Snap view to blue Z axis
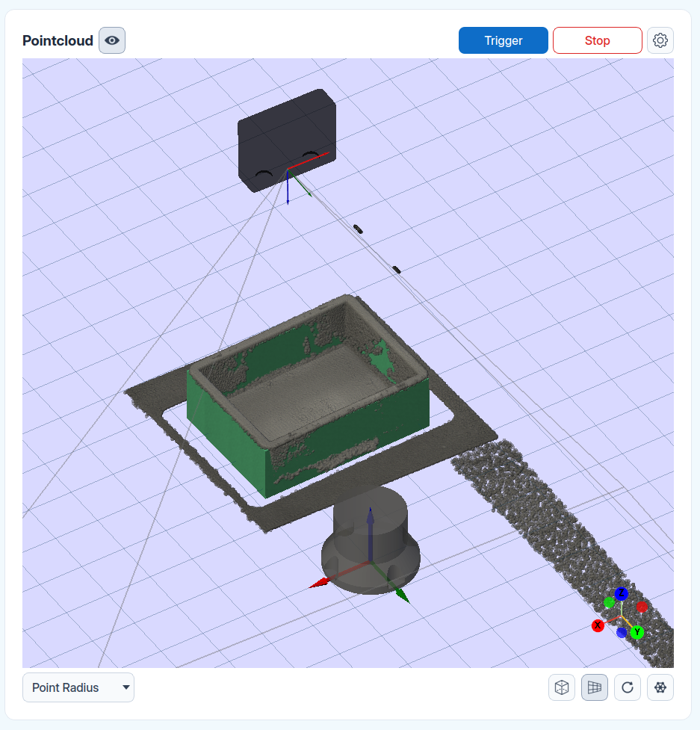 622,593
